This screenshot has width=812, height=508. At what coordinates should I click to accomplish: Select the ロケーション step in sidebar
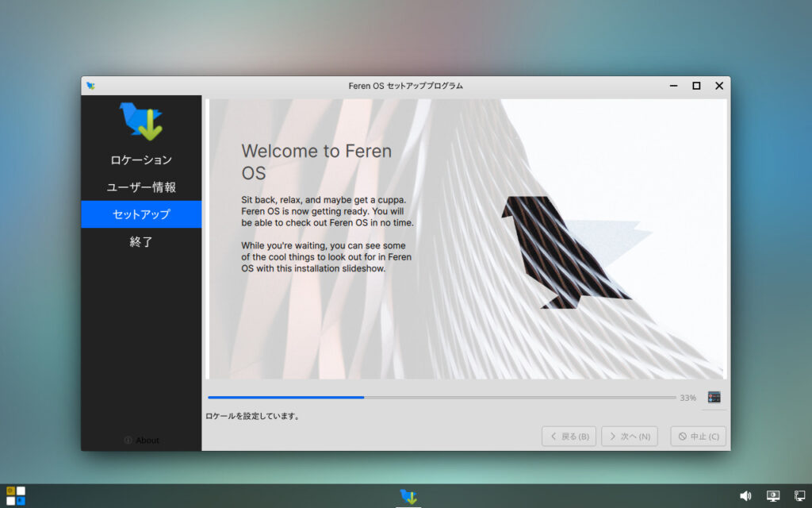141,160
